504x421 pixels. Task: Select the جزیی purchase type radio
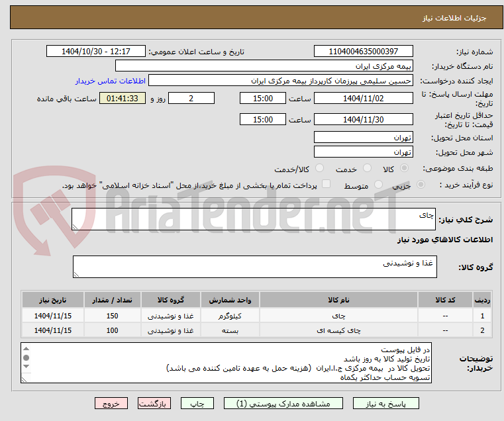click(421, 185)
